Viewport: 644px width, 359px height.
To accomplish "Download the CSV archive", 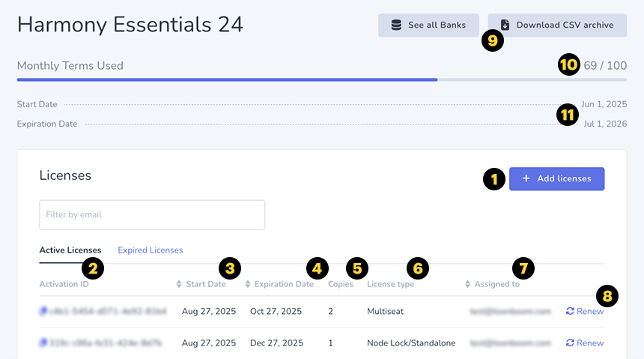I will coord(558,25).
